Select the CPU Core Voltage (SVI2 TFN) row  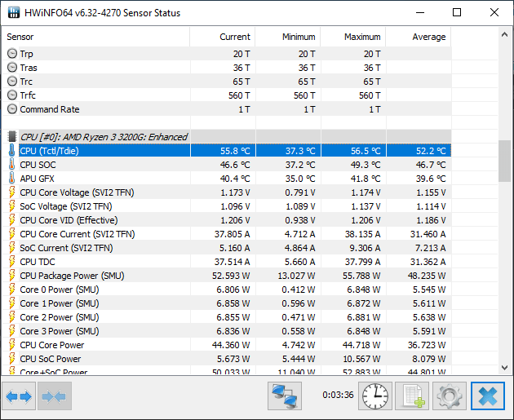coord(227,192)
